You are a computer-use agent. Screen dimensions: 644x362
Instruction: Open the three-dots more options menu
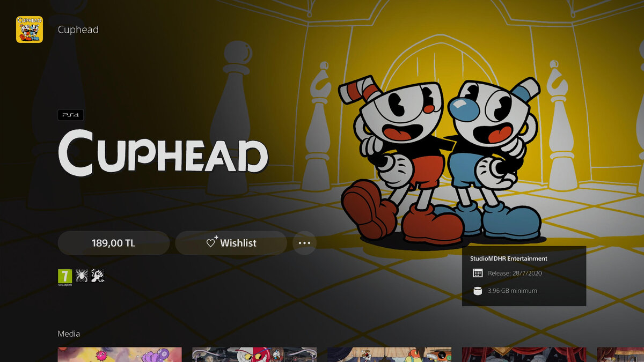(x=304, y=243)
